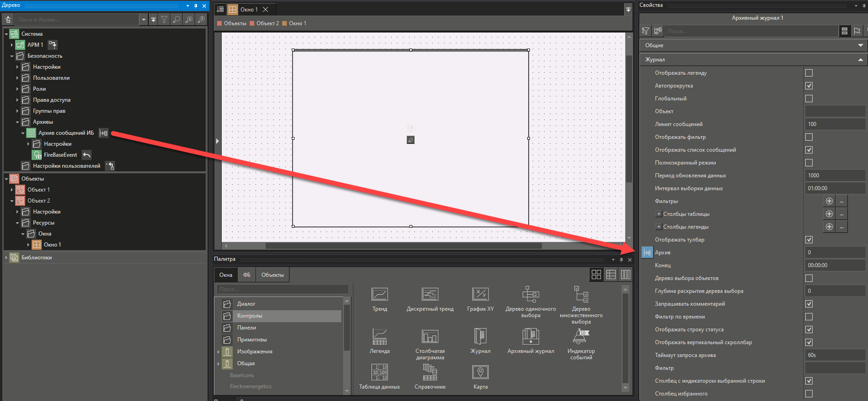Image resolution: width=868 pixels, height=401 pixels.
Task: Select the Event indicator bell icon
Action: 581,337
